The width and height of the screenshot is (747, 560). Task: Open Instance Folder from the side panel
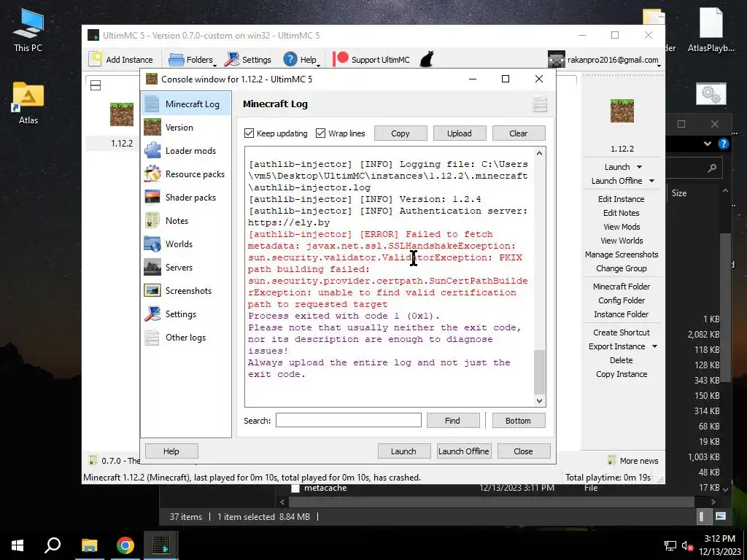(x=622, y=314)
